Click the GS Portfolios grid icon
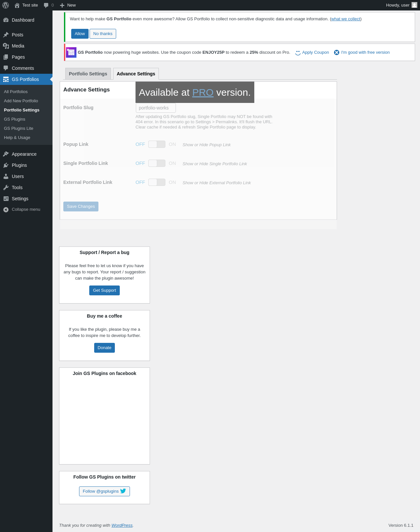This screenshot has height=532, width=420. point(6,79)
